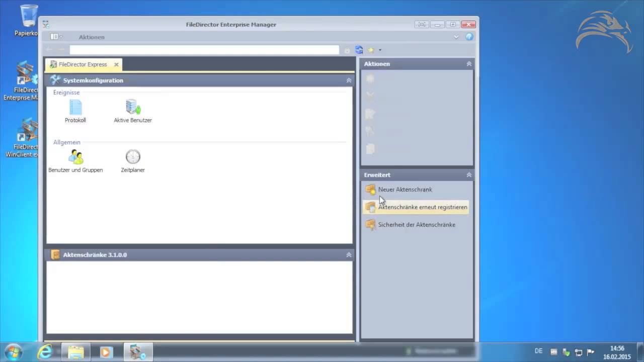Image resolution: width=644 pixels, height=362 pixels.
Task: Click the address bar field
Action: 204,50
